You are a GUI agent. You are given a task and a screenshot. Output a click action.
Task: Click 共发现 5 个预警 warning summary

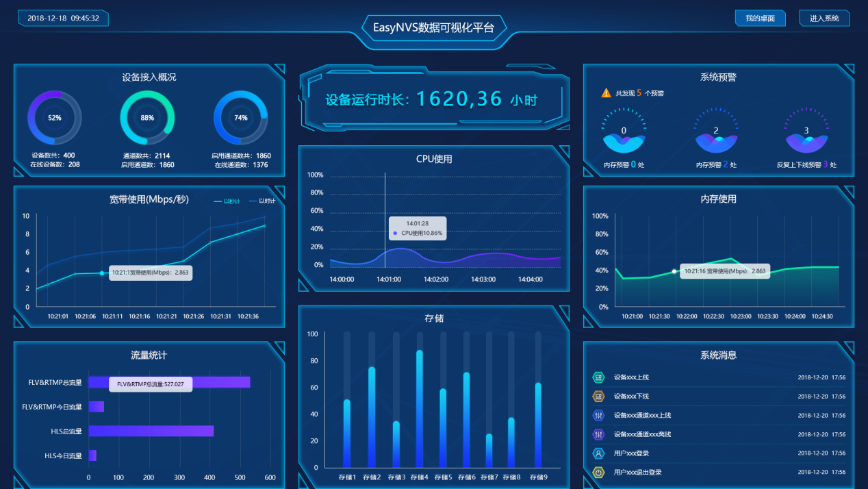pos(639,93)
